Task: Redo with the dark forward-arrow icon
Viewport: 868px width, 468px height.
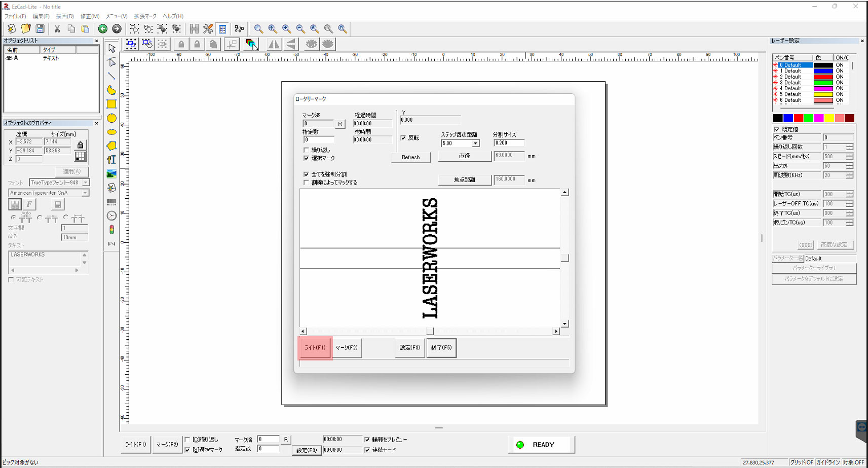Action: coord(117,29)
